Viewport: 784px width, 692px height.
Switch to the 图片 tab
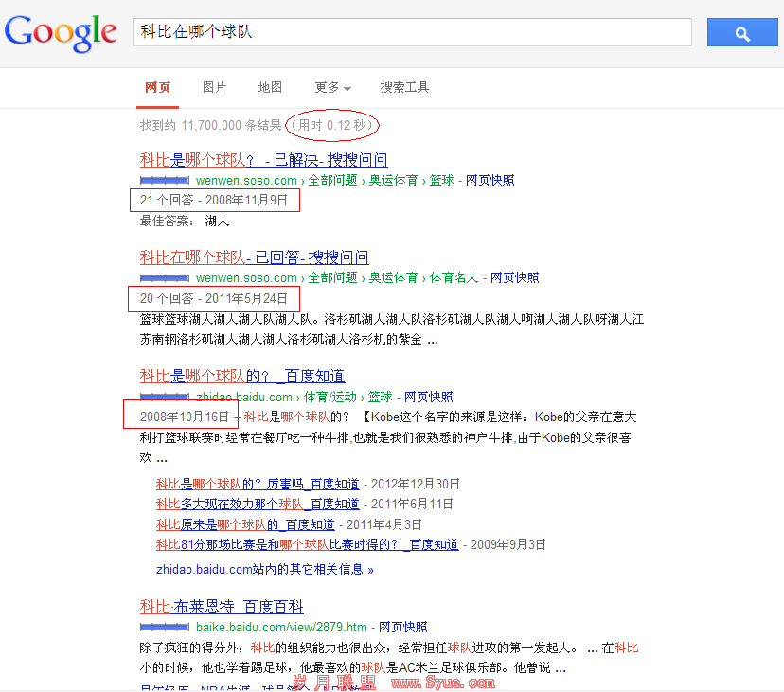click(x=215, y=87)
